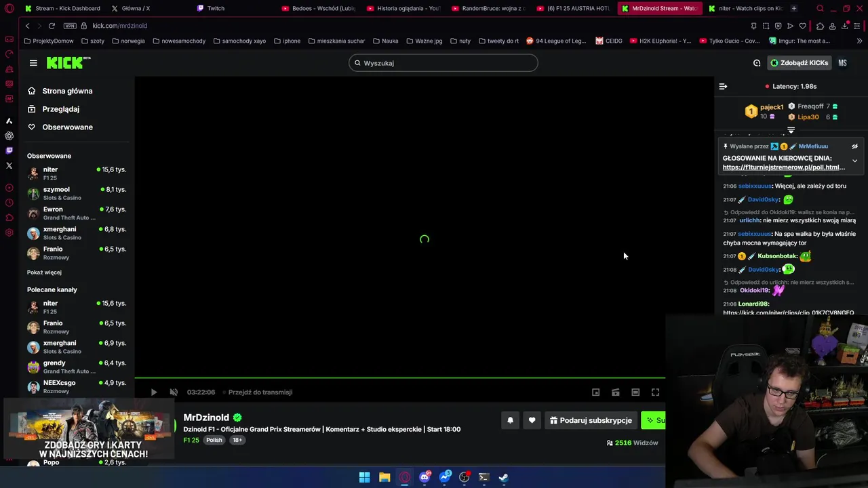Image resolution: width=868 pixels, height=488 pixels.
Task: Collapse the chat panel
Action: pyautogui.click(x=723, y=87)
